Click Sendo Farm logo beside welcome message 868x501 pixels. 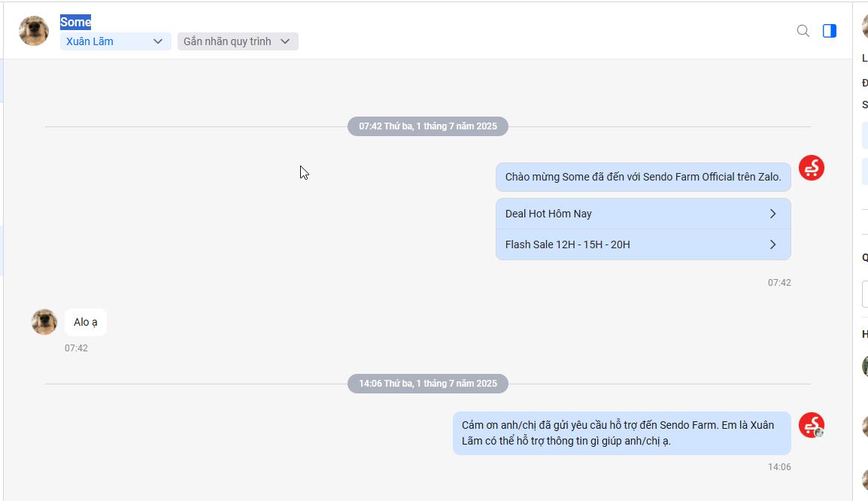812,168
